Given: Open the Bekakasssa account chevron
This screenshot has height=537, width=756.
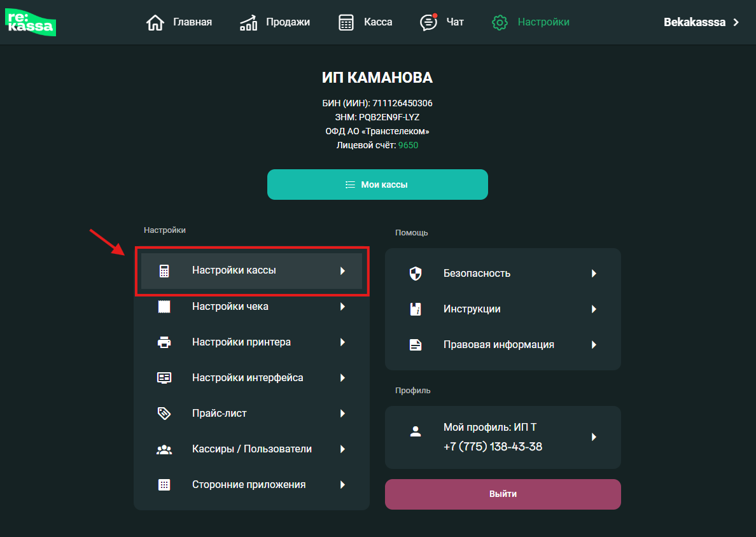Looking at the screenshot, I should coord(736,22).
